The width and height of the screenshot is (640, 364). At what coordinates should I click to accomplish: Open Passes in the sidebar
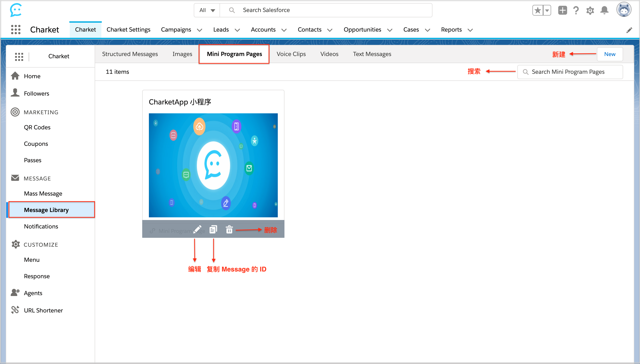coord(33,160)
